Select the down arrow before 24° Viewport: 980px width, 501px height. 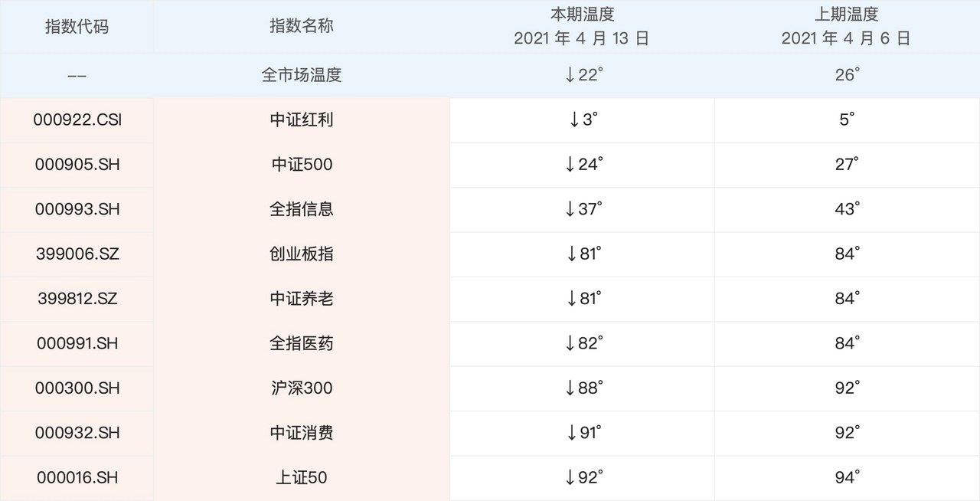tap(570, 165)
